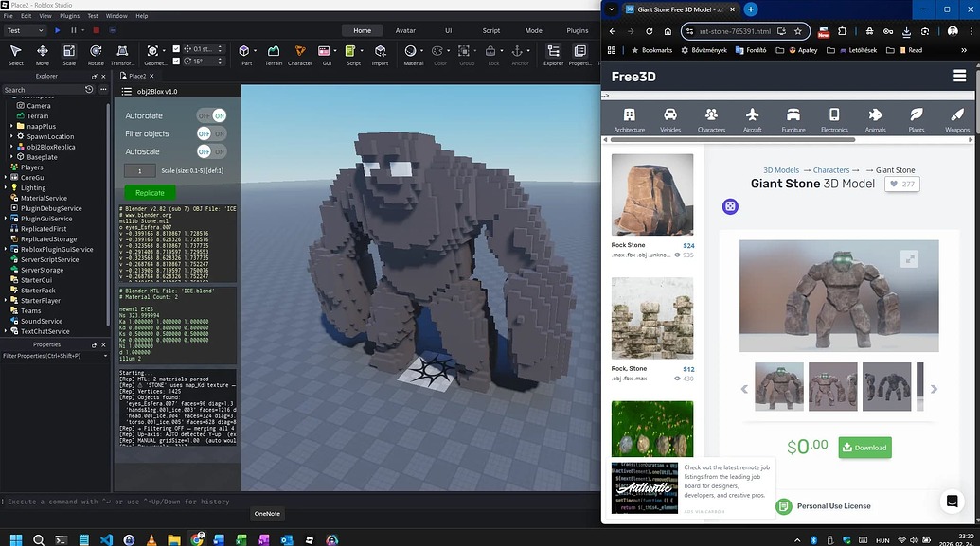Click the Properties panel ribbon icon

[580, 55]
